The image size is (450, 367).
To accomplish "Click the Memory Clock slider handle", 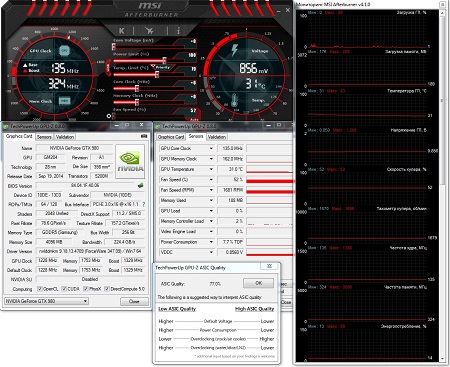I will point(137,102).
